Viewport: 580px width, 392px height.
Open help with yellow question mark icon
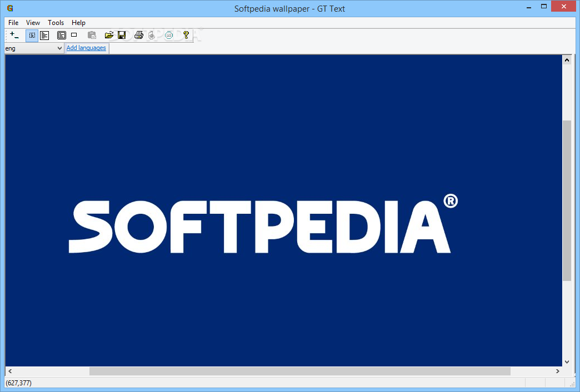click(x=186, y=36)
